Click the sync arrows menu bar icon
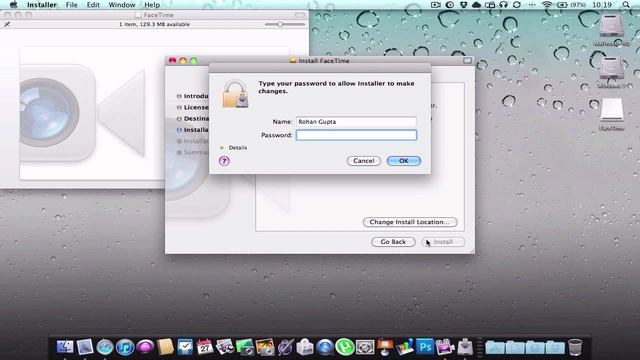This screenshot has width=640, height=360. tap(517, 5)
